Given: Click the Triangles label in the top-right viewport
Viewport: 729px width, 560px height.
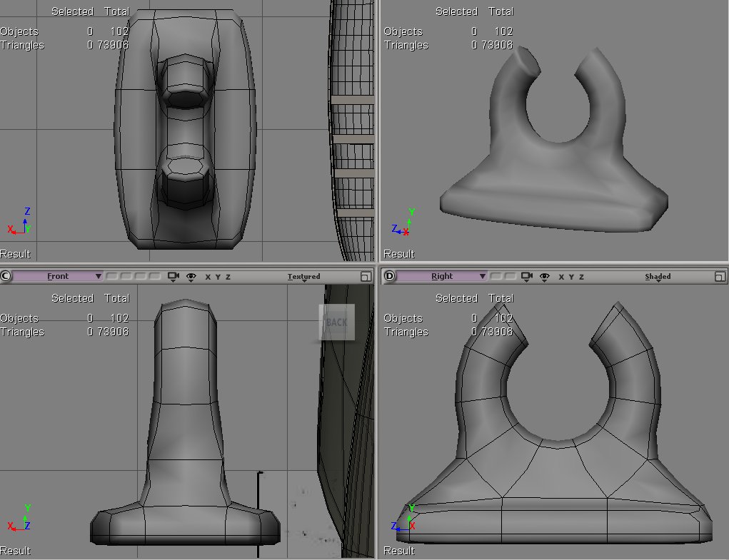Looking at the screenshot, I should 406,45.
